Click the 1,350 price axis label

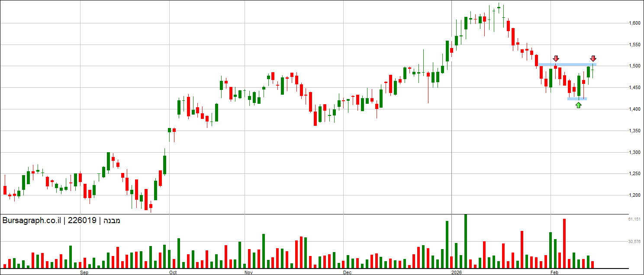(x=634, y=131)
